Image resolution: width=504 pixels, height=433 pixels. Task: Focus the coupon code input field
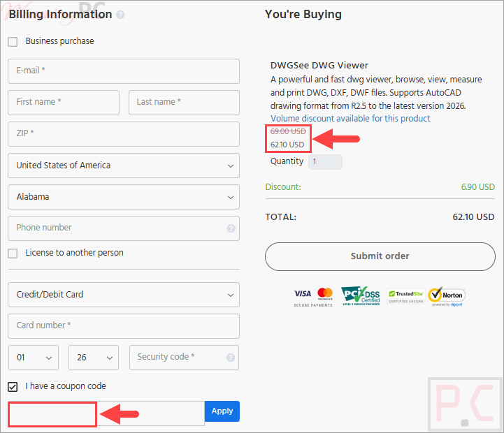pyautogui.click(x=106, y=413)
